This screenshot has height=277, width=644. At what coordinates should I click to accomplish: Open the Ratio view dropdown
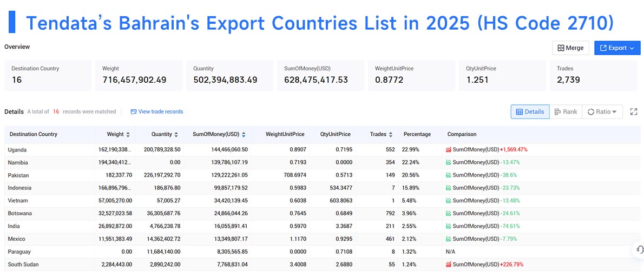pyautogui.click(x=602, y=111)
